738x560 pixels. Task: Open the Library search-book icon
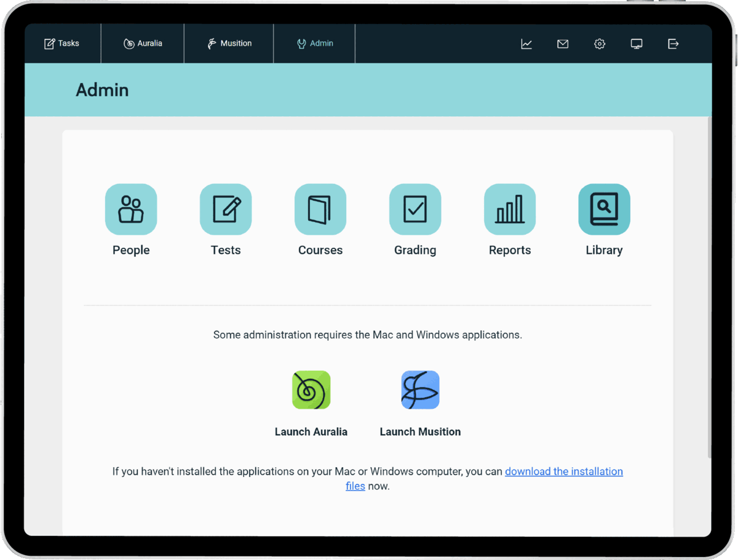604,210
